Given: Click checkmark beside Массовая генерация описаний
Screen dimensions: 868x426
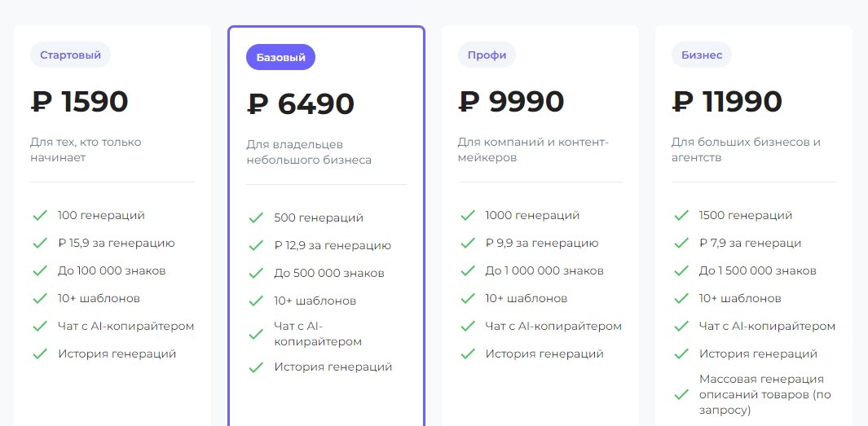Looking at the screenshot, I should click(681, 395).
